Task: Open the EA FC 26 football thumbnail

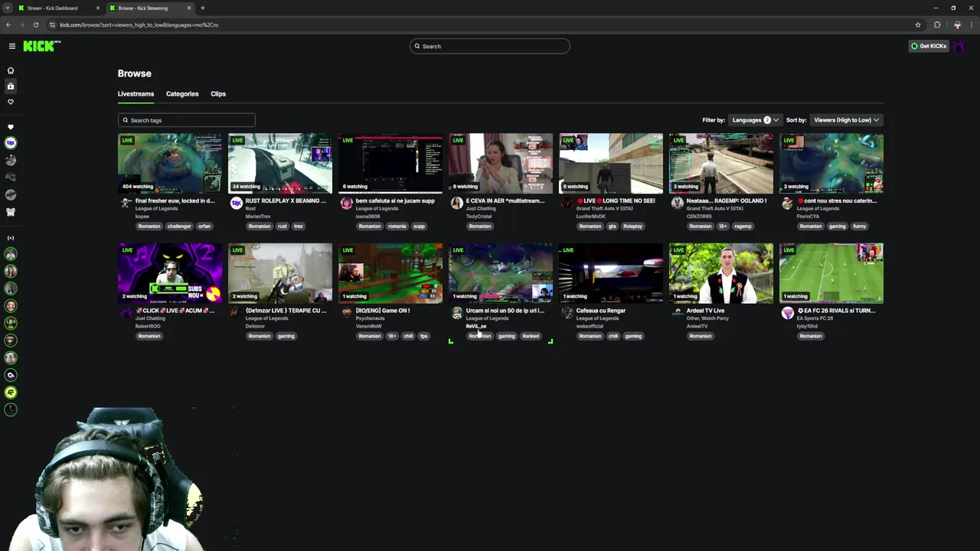Action: [831, 273]
